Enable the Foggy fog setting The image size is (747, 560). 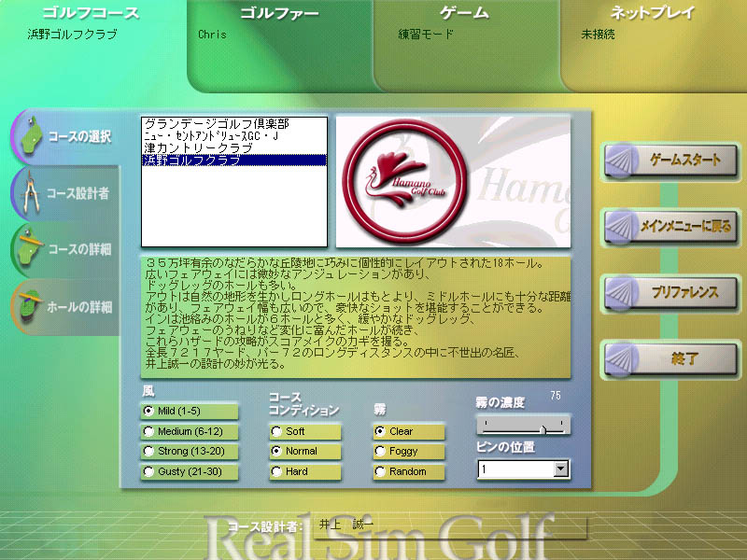pos(380,451)
